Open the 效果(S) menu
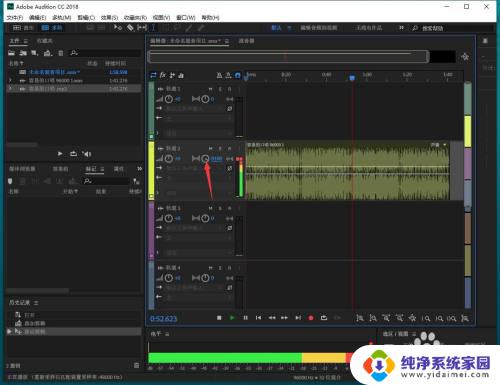The width and height of the screenshot is (500, 385). [x=109, y=17]
